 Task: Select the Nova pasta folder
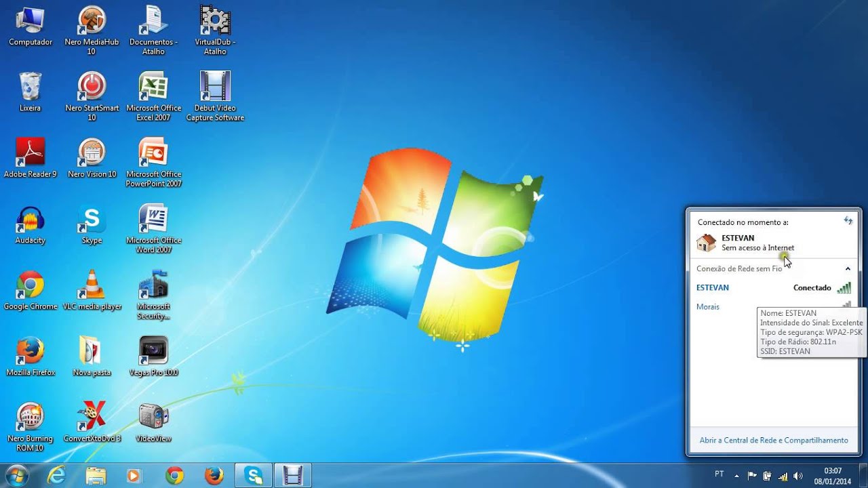92,357
